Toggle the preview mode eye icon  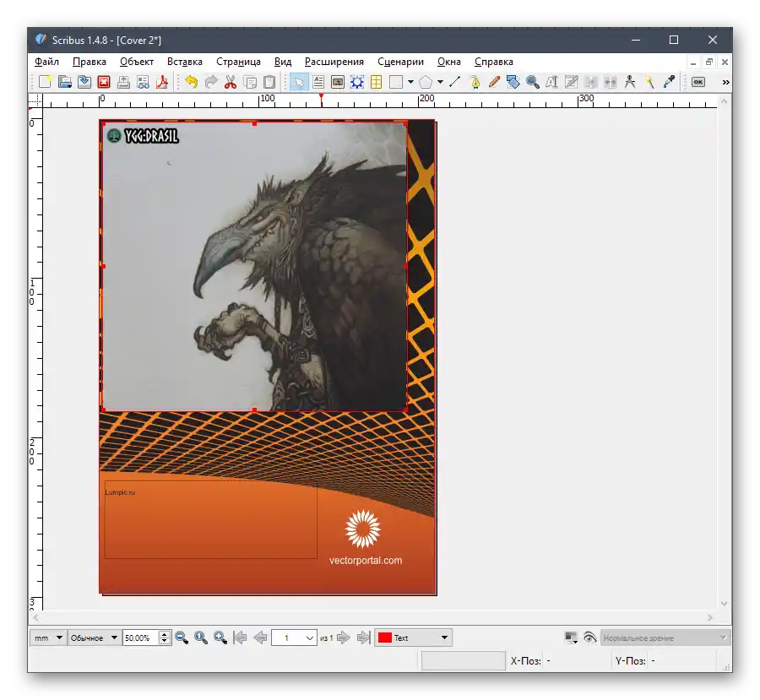pos(589,638)
